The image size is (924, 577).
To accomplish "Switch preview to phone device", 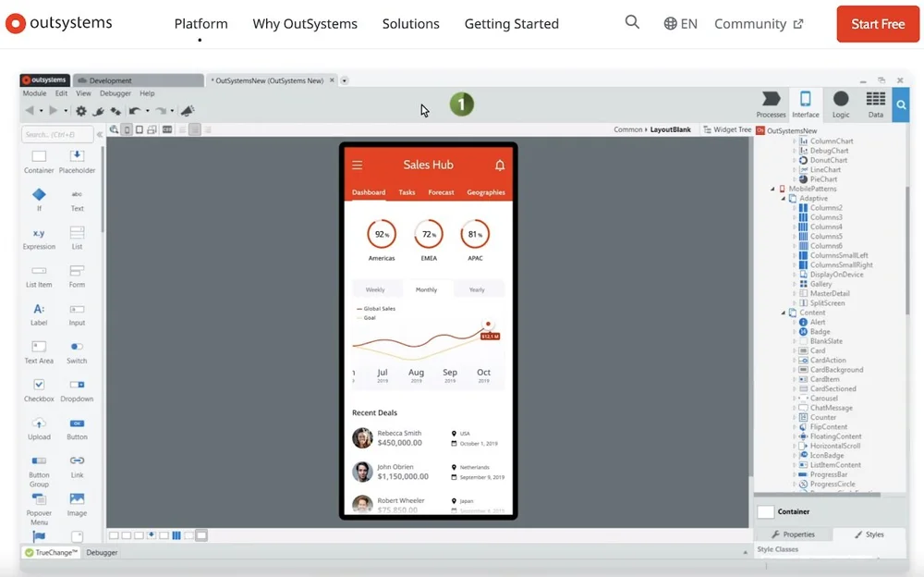I will click(x=127, y=129).
